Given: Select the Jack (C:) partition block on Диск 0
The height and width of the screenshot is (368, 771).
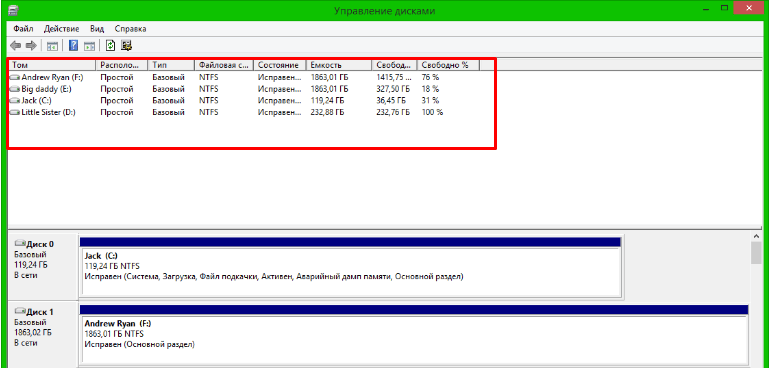Looking at the screenshot, I should click(x=350, y=271).
